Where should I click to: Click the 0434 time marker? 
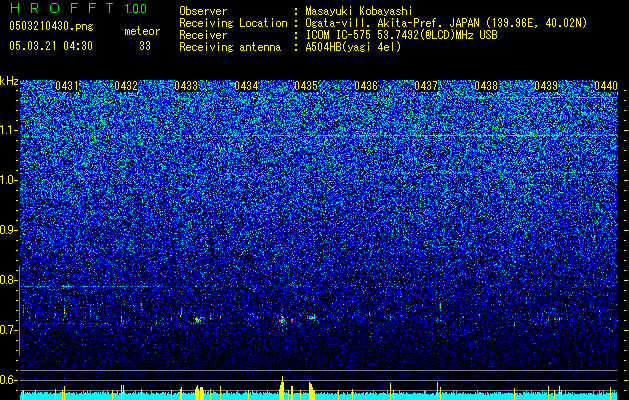pos(246,86)
